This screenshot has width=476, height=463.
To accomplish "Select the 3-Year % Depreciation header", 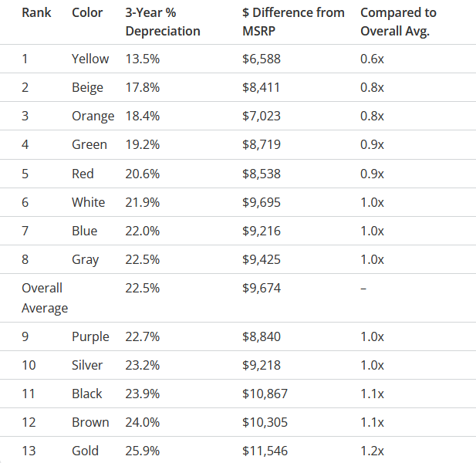I will pyautogui.click(x=163, y=22).
